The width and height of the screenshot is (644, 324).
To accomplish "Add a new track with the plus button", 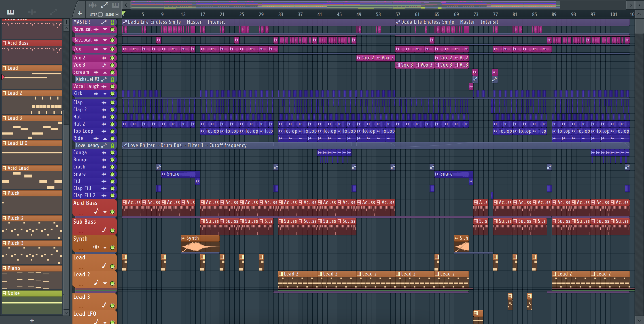I will coord(80,13).
